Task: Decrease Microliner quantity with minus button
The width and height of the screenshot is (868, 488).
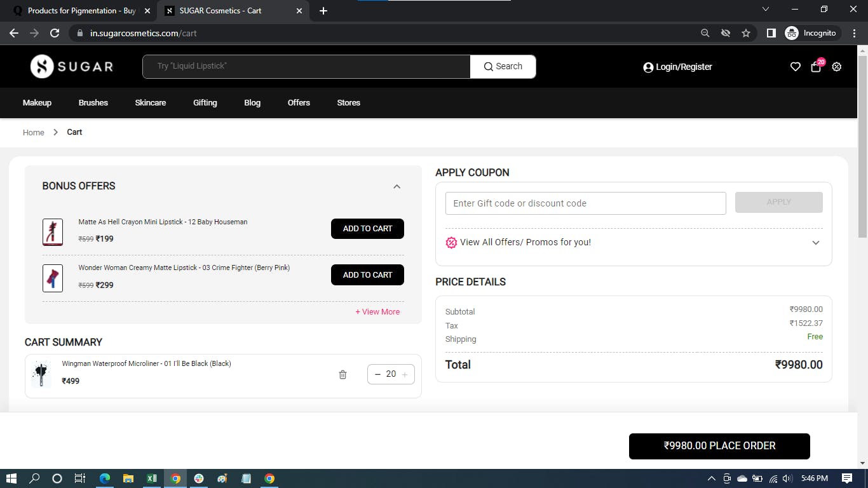Action: [x=377, y=375]
